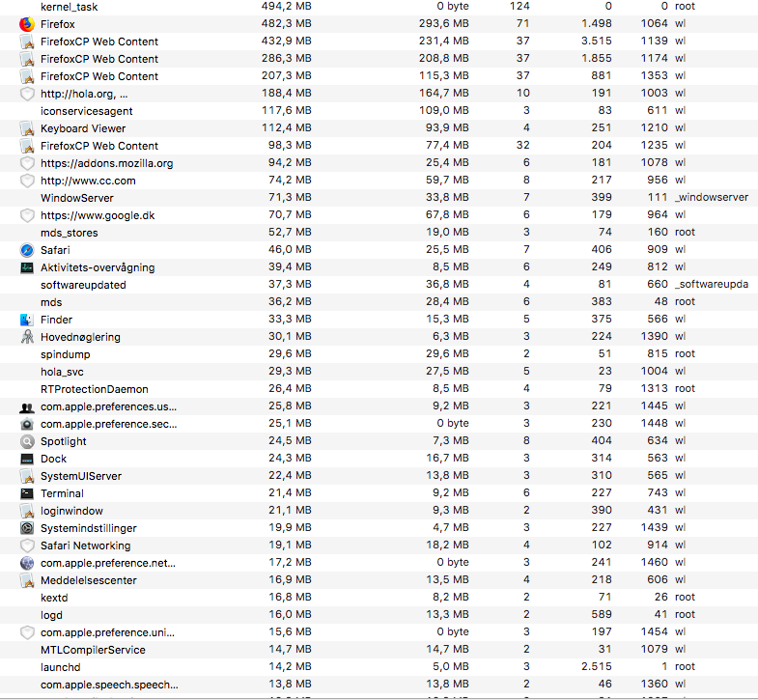Click the Safari process name
Image resolution: width=758 pixels, height=700 pixels.
tap(55, 250)
